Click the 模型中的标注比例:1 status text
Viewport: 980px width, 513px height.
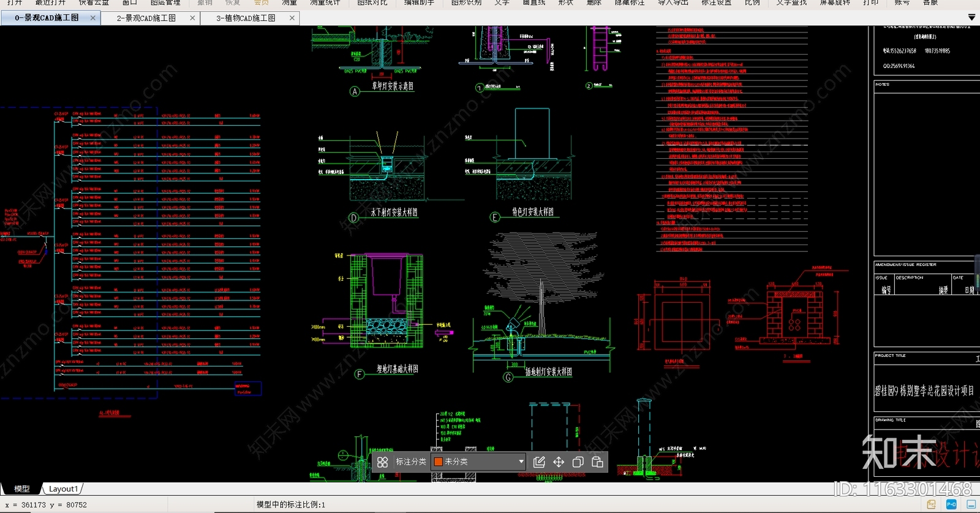tap(291, 505)
